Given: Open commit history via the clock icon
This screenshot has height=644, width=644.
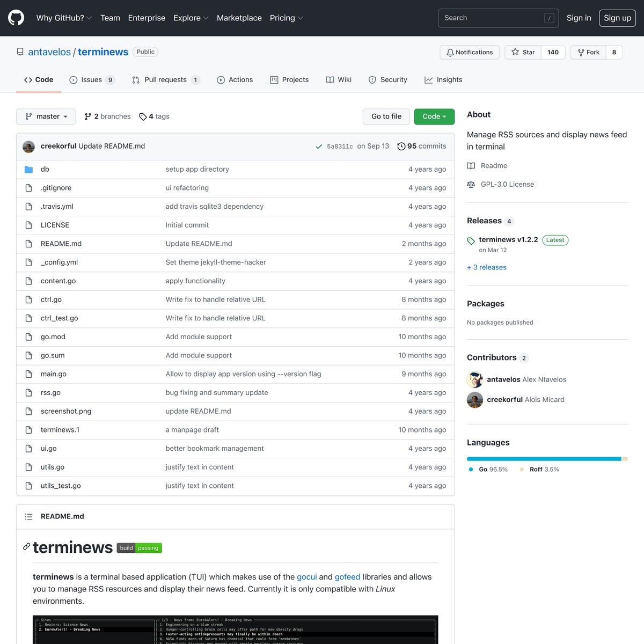Looking at the screenshot, I should click(x=401, y=146).
